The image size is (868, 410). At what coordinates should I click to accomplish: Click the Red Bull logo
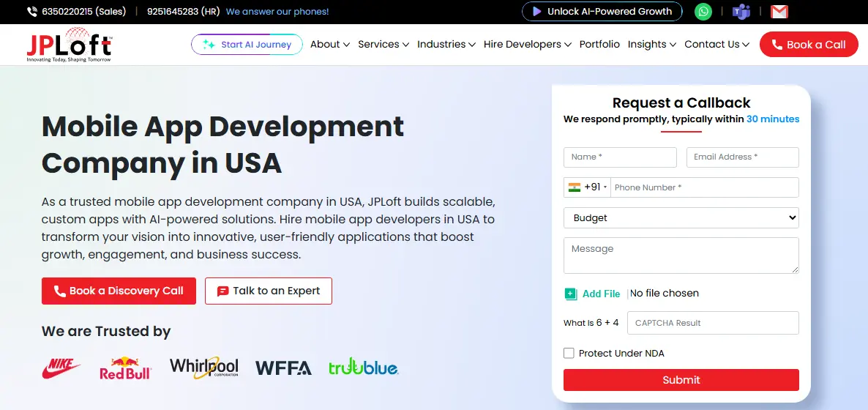(x=126, y=368)
